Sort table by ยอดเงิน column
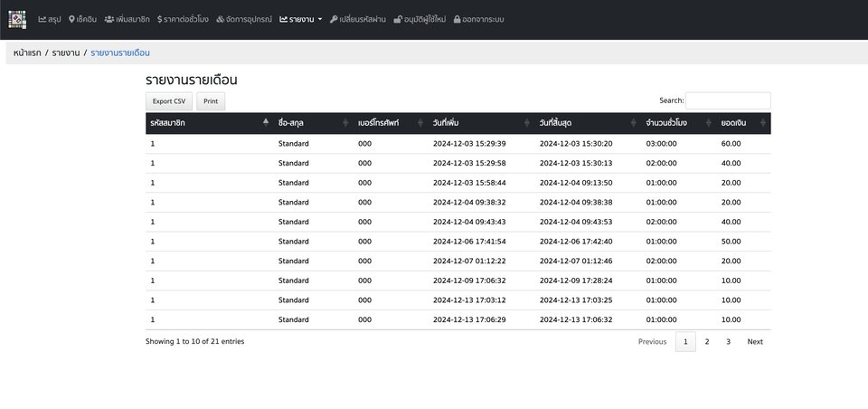This screenshot has height=409, width=868. (x=743, y=122)
